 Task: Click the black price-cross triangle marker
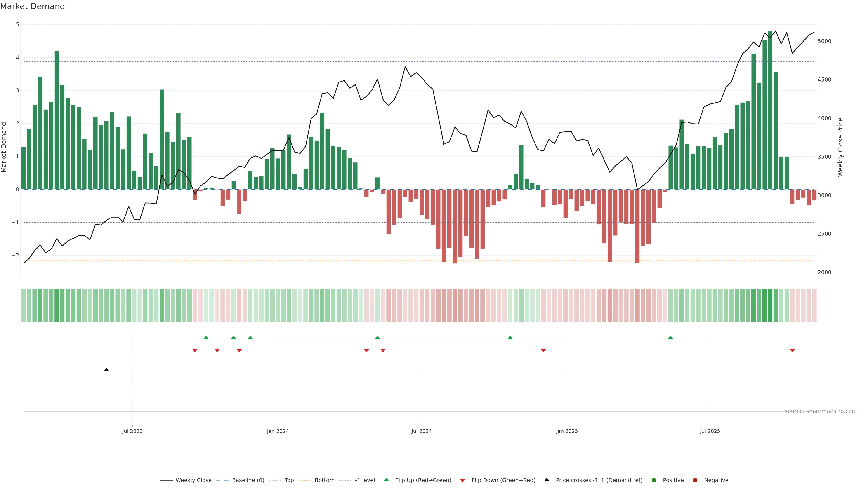tap(106, 370)
